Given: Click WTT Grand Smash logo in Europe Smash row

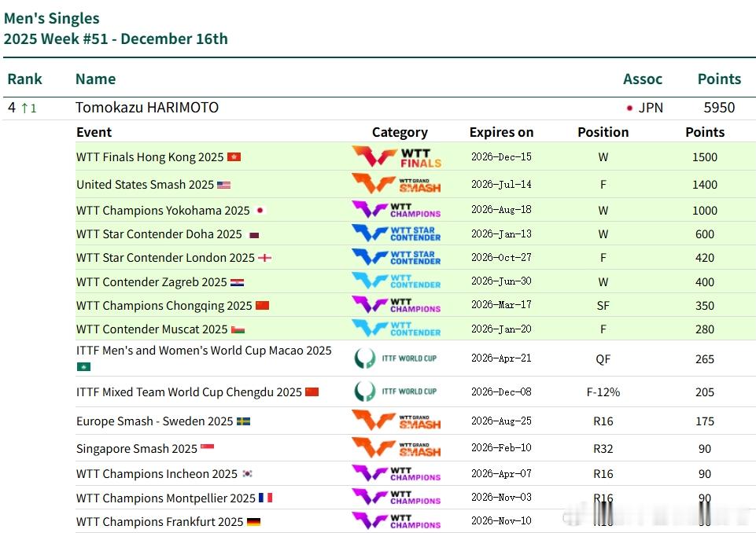Looking at the screenshot, I should (396, 421).
